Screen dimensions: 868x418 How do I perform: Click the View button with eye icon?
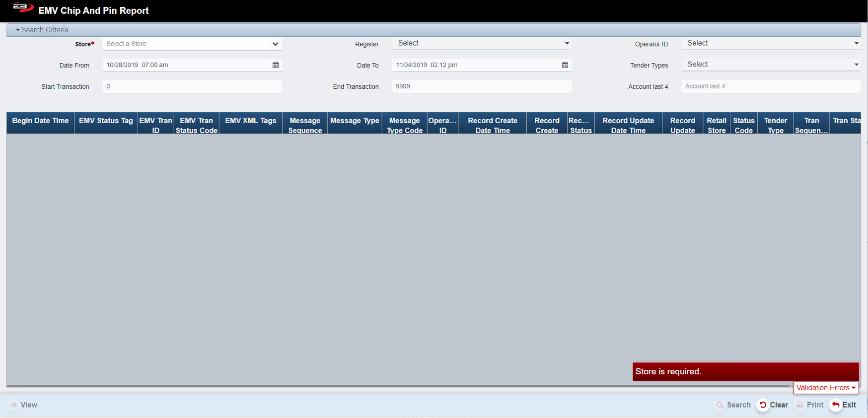point(23,405)
